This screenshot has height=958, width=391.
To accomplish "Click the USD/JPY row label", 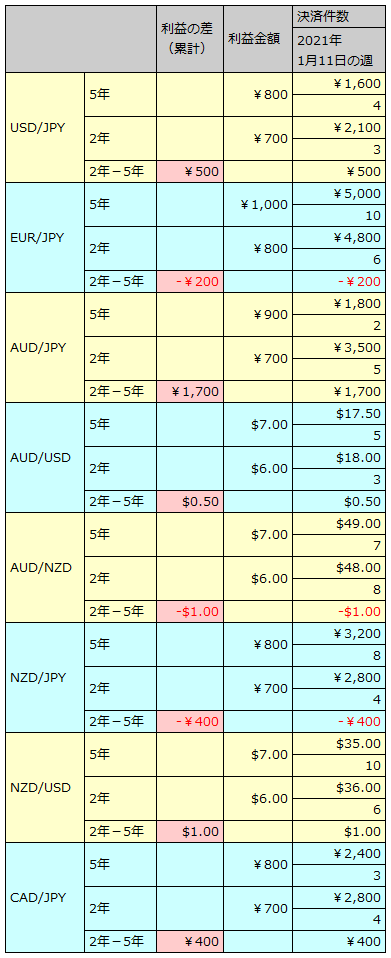I will point(45,128).
